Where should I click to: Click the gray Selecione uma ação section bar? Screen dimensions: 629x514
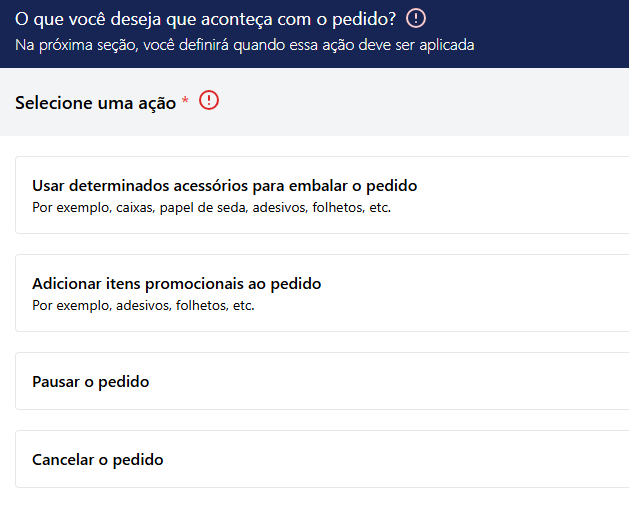tap(421, 102)
